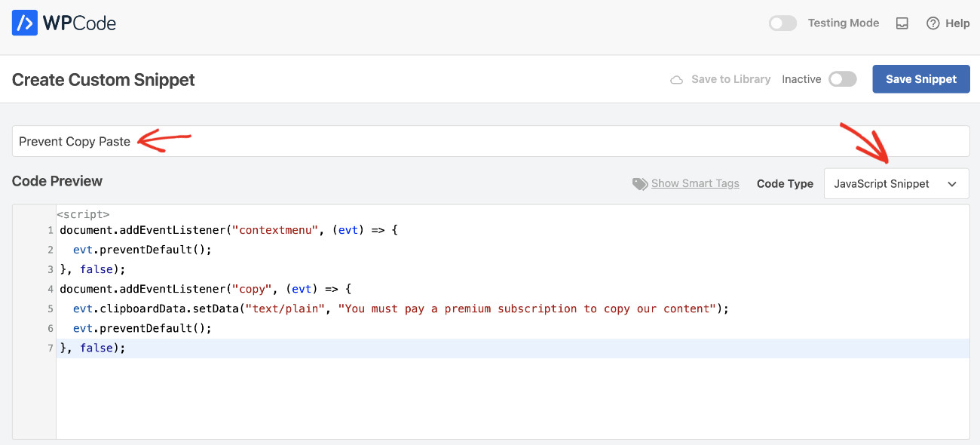
Task: Open the Show Smart Tags link
Action: click(x=694, y=183)
